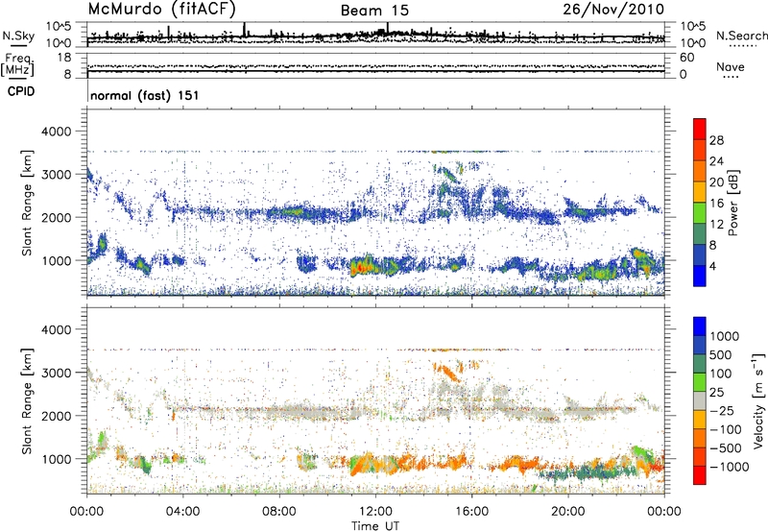Click the 18 tick on frequency axis

pyautogui.click(x=64, y=58)
